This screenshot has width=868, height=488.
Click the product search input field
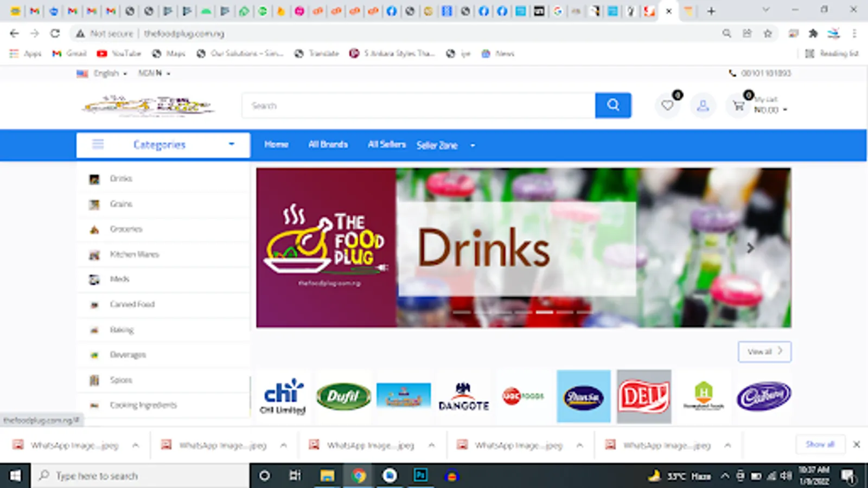coord(419,105)
